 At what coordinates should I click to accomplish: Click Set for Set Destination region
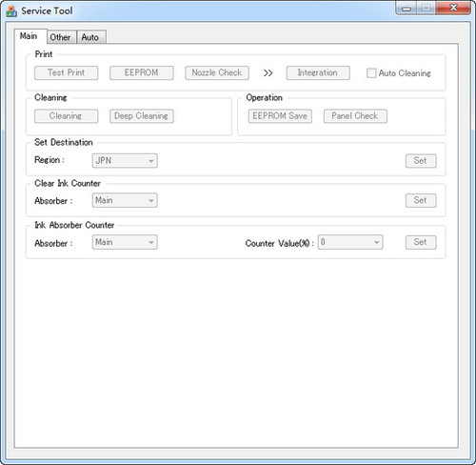click(x=421, y=161)
